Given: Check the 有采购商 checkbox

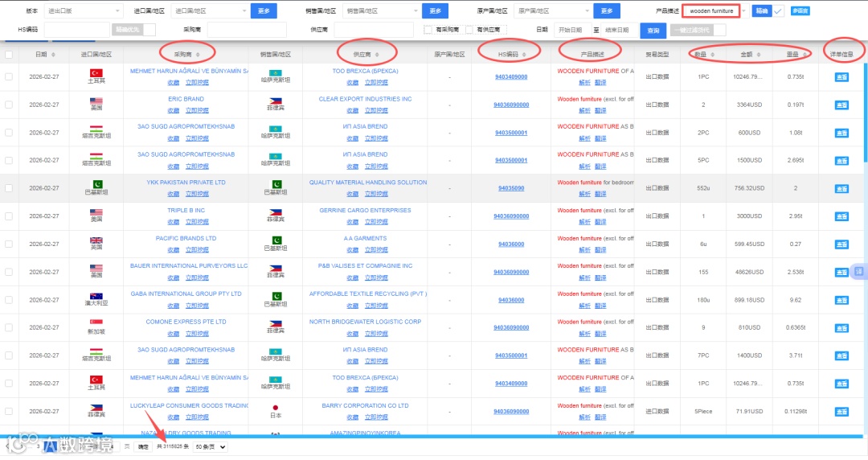Looking at the screenshot, I should click(428, 30).
